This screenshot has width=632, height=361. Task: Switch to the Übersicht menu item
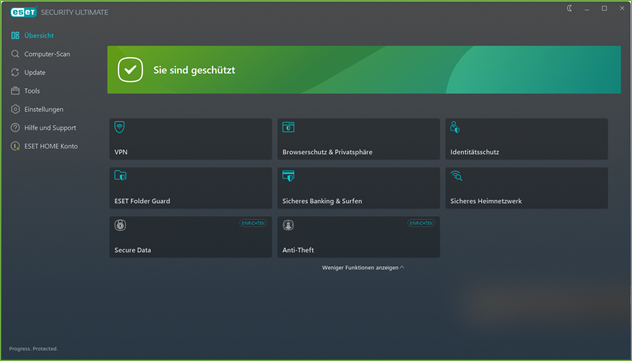point(39,35)
